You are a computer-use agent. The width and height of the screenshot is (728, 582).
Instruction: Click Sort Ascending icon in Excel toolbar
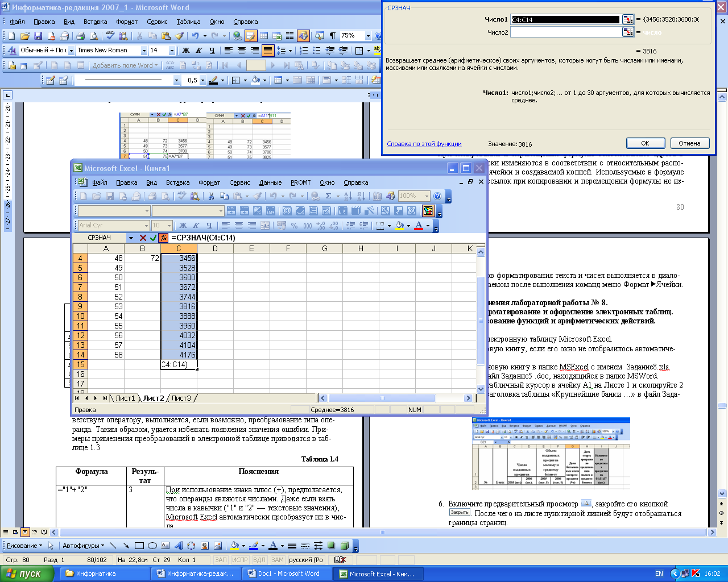pyautogui.click(x=347, y=196)
